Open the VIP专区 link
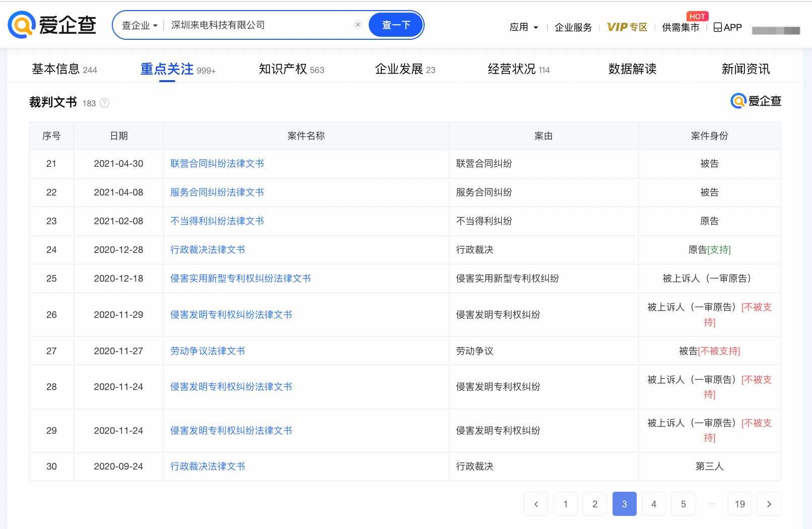812x529 pixels. [x=627, y=27]
